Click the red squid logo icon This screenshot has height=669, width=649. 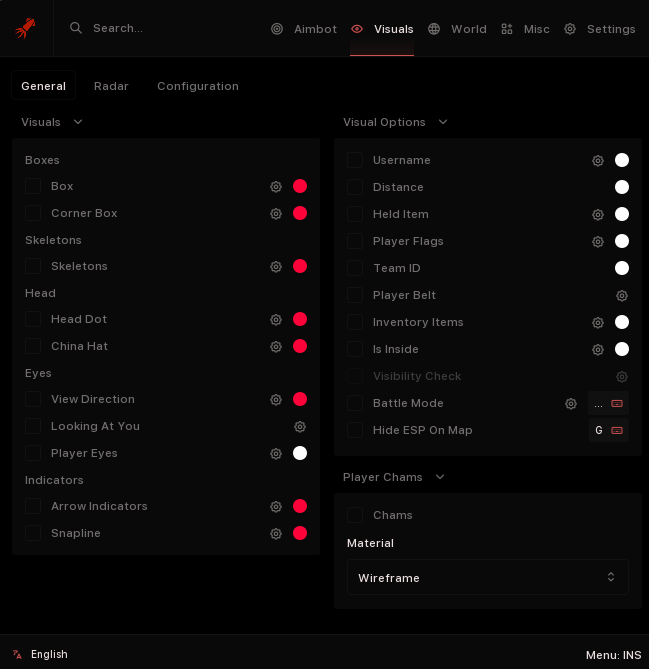click(26, 28)
